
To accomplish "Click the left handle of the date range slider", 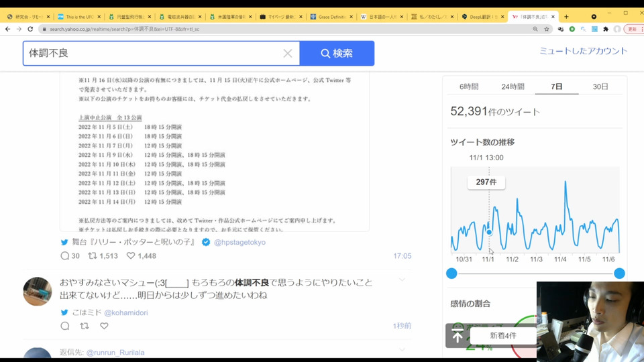I will click(x=451, y=274).
